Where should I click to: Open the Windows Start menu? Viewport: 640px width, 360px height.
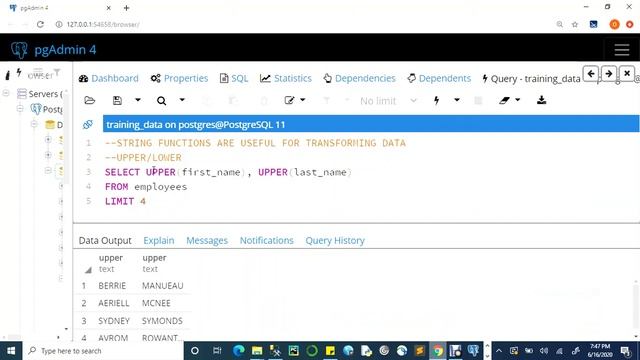tap(11, 351)
